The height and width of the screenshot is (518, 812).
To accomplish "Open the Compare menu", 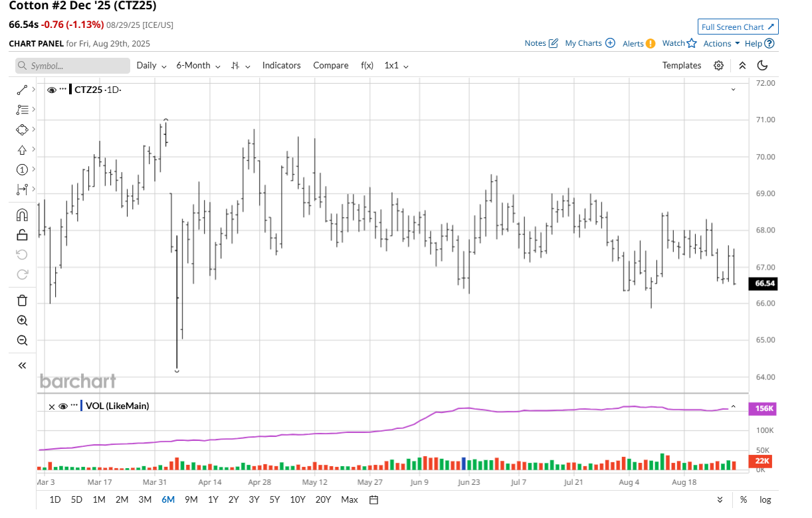I will [331, 65].
